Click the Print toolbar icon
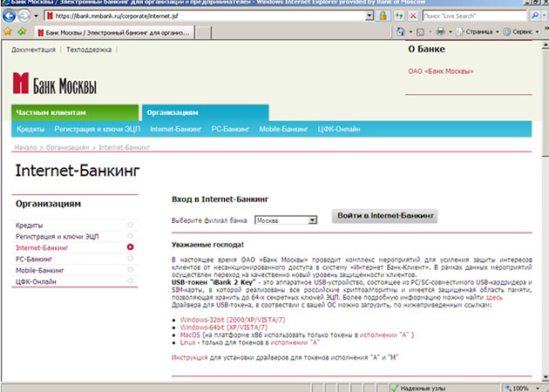This screenshot has height=392, width=549. (440, 32)
